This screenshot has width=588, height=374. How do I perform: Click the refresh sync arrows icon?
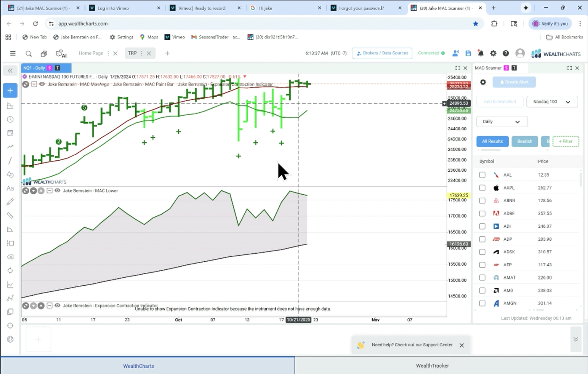coord(10,271)
